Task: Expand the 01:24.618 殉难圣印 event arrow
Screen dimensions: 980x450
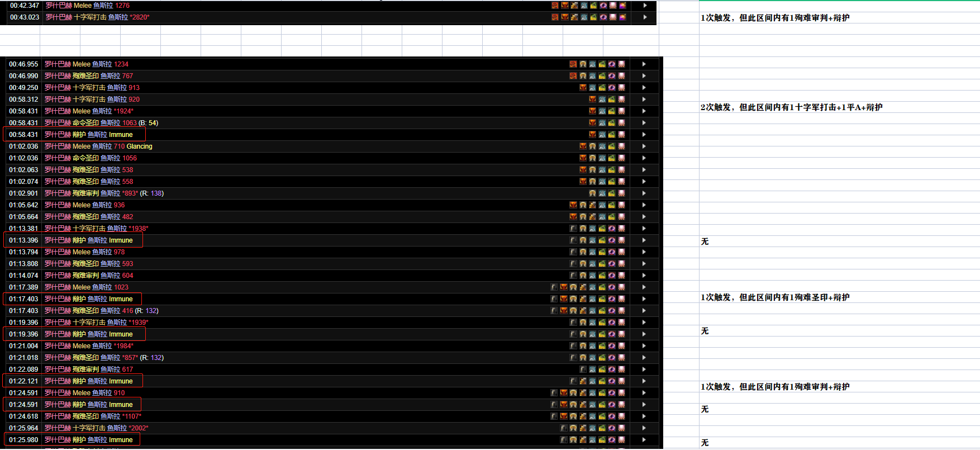Action: click(644, 416)
